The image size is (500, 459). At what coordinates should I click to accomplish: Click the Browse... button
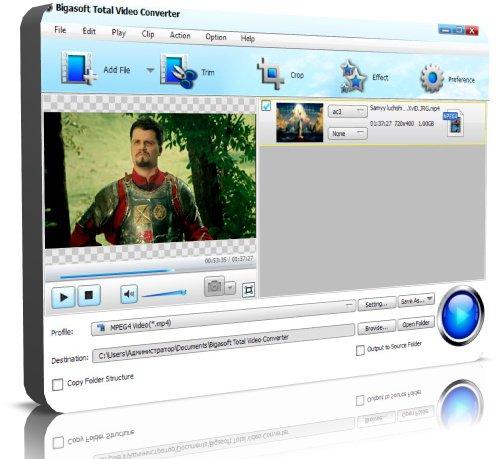(x=376, y=327)
